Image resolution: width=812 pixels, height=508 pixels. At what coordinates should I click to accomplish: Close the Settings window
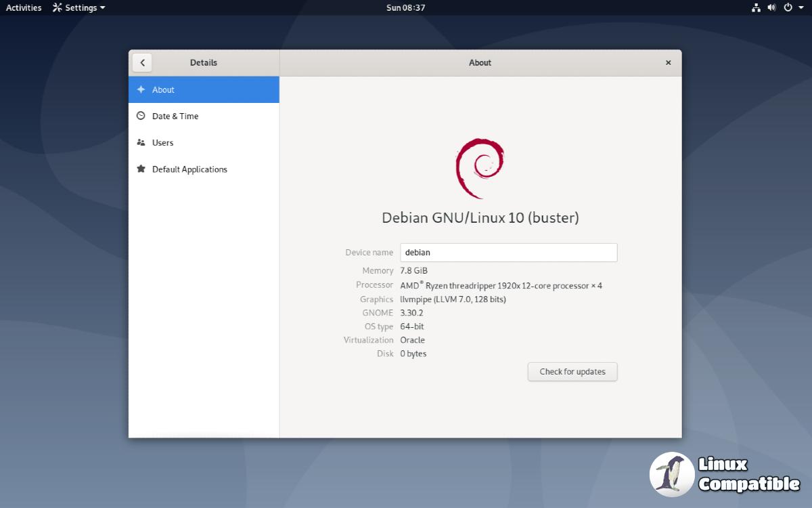pos(668,62)
